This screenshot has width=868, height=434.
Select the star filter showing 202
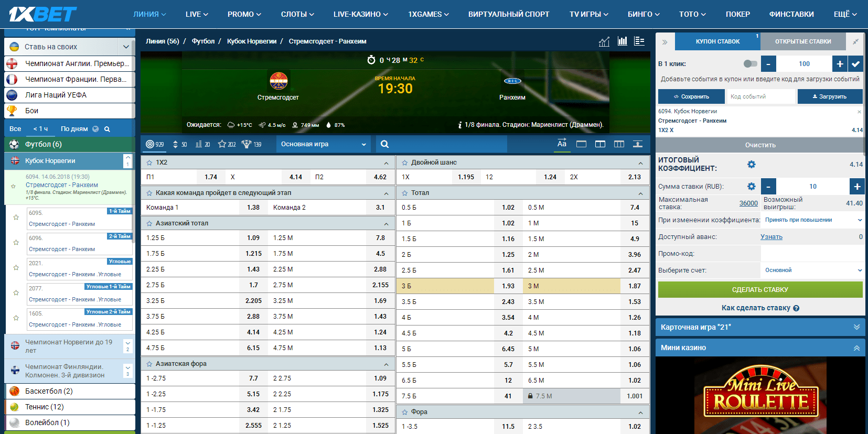[x=227, y=144]
